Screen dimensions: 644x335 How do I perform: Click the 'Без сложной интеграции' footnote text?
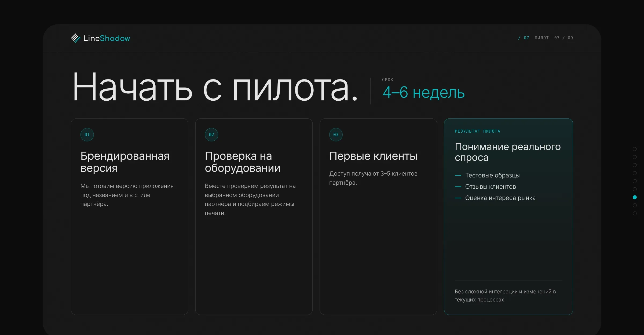(x=505, y=296)
